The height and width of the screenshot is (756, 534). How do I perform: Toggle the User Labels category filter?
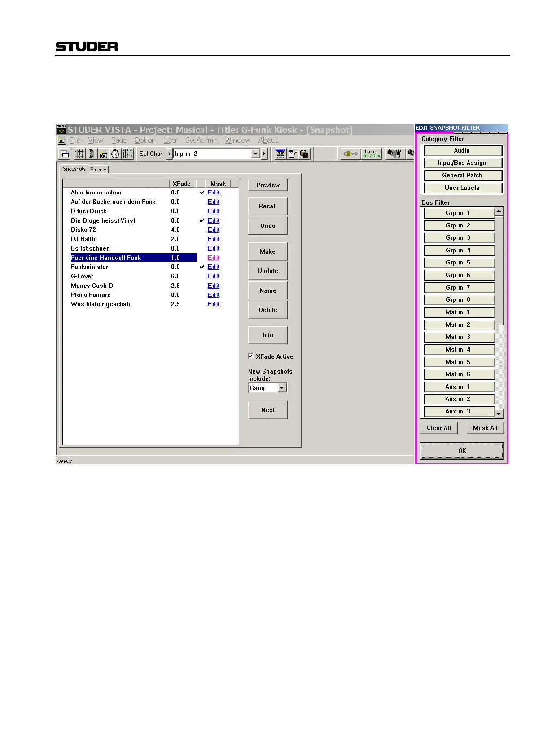point(463,188)
